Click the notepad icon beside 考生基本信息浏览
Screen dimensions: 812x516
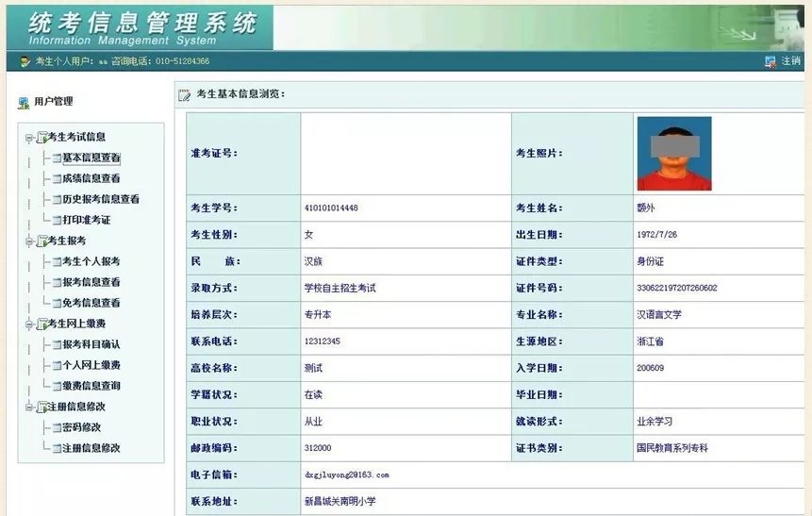[184, 95]
